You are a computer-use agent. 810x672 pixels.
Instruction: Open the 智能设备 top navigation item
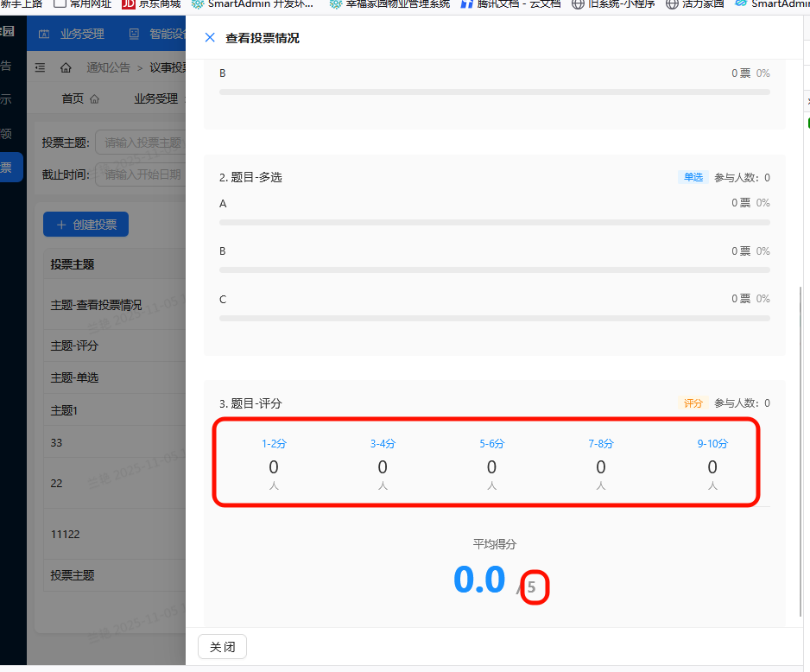[x=159, y=35]
